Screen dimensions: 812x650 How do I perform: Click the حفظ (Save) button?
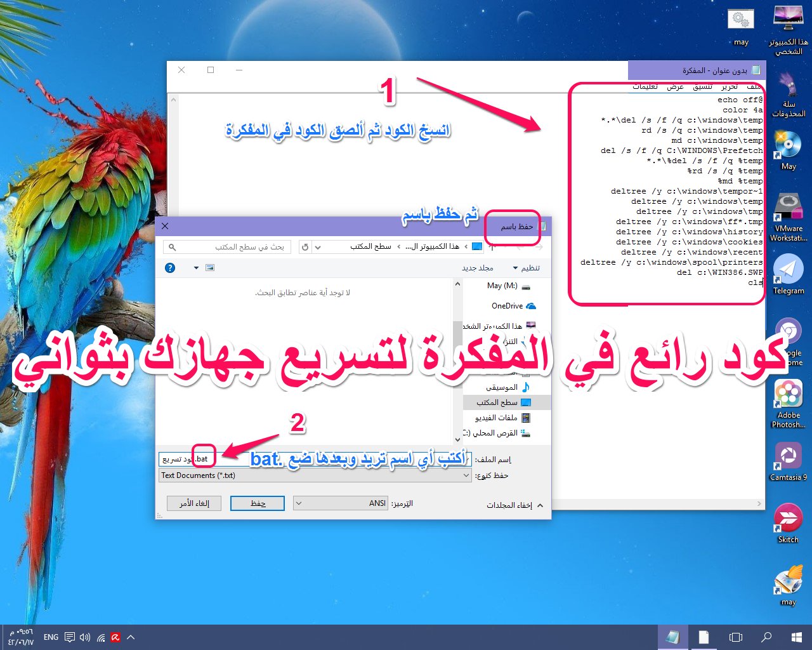257,503
